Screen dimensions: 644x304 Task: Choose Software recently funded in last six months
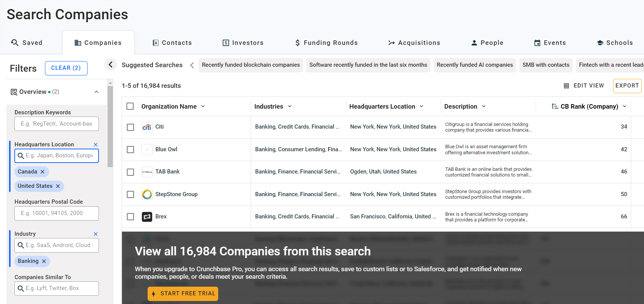pos(368,65)
